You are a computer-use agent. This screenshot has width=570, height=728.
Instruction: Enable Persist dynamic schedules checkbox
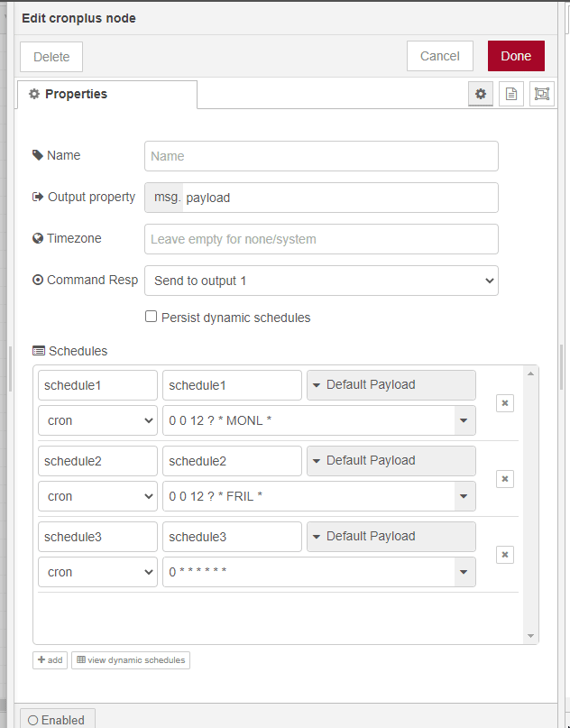click(151, 317)
